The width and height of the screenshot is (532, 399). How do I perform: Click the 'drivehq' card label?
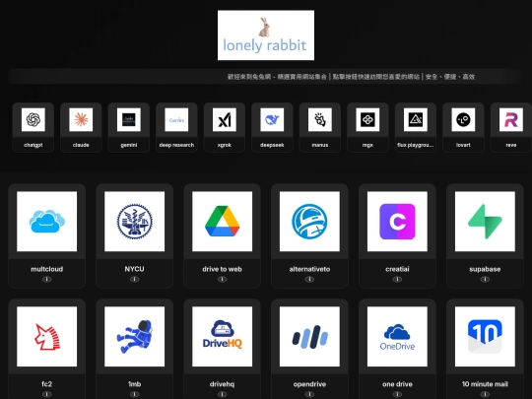[x=223, y=384]
